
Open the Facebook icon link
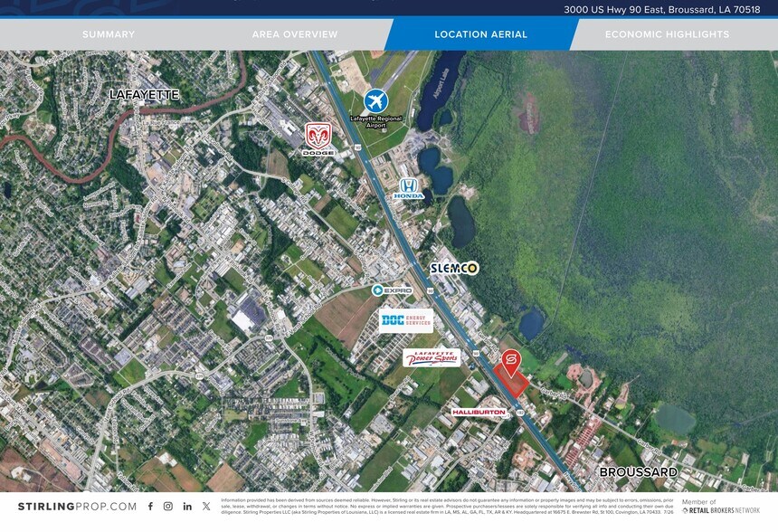click(150, 506)
